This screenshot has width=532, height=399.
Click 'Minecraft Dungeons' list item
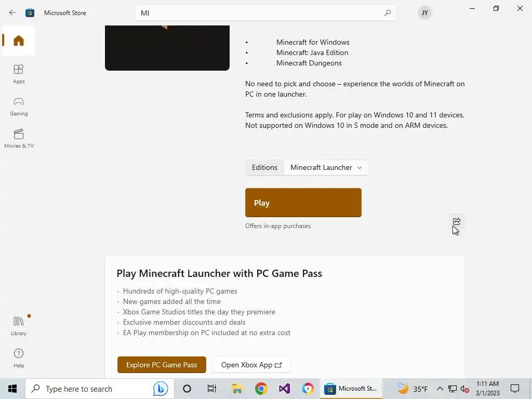(309, 63)
